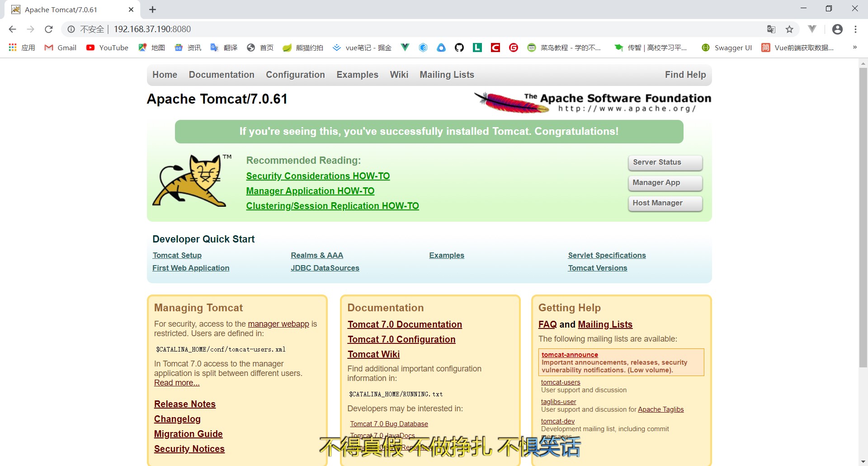Viewport: 868px width, 466px height.
Task: Reload the Tomcat page
Action: (x=49, y=29)
